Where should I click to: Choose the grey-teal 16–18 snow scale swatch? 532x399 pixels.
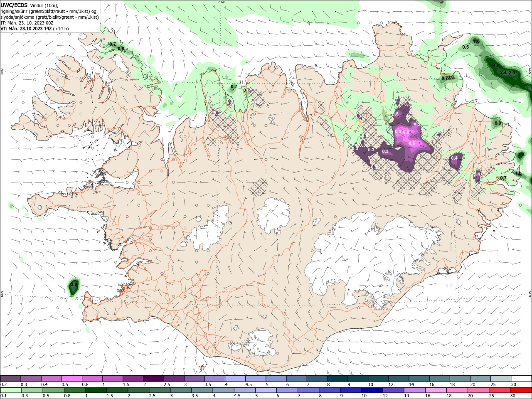coord(440,379)
